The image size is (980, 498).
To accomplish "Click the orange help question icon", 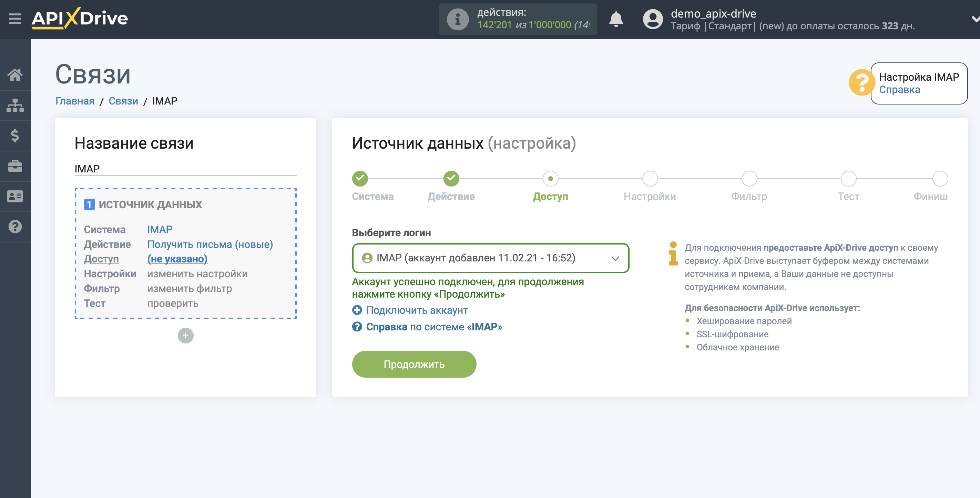I will click(x=862, y=83).
